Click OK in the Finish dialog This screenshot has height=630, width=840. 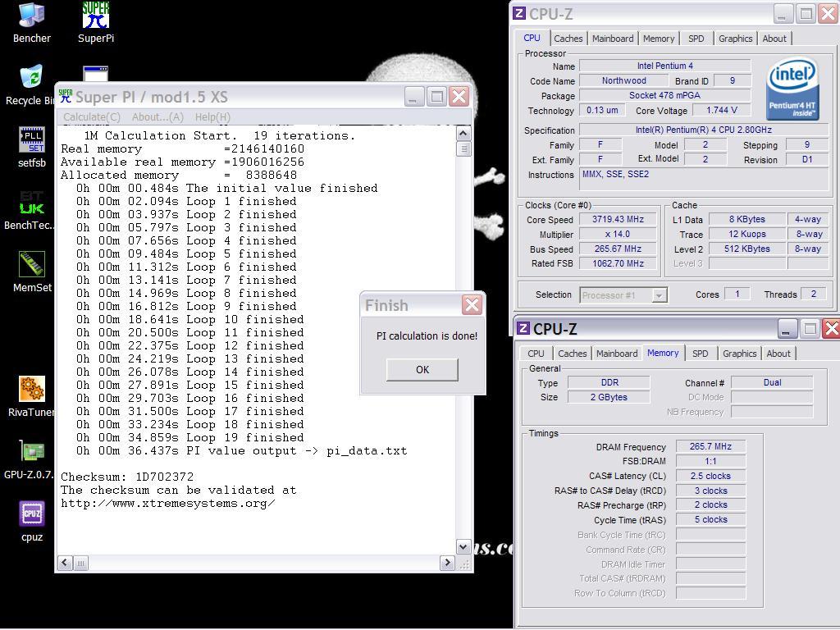[422, 370]
